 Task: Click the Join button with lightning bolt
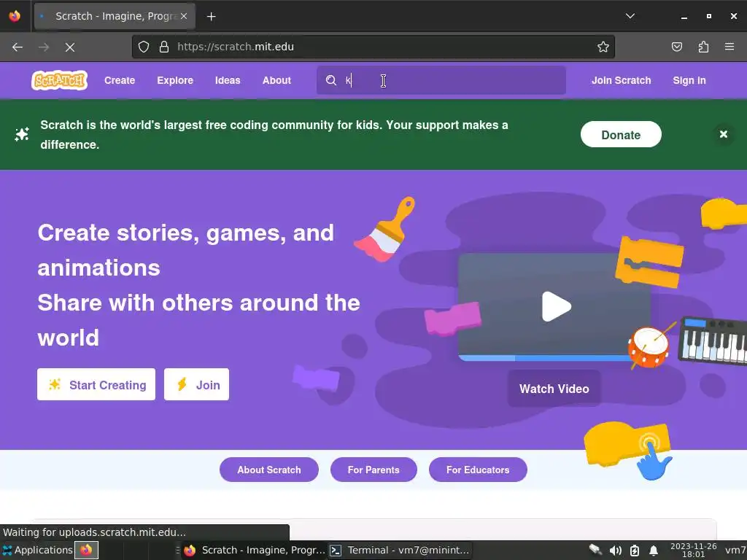click(196, 384)
